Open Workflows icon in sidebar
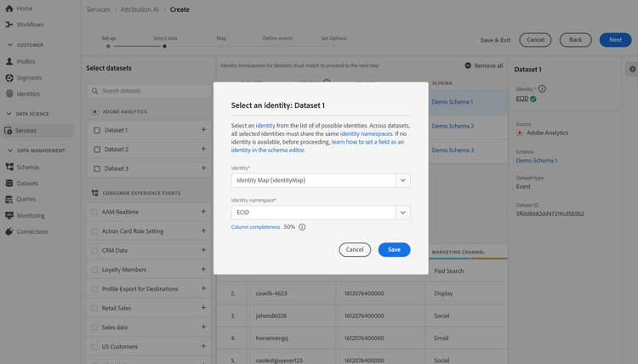 pos(9,25)
